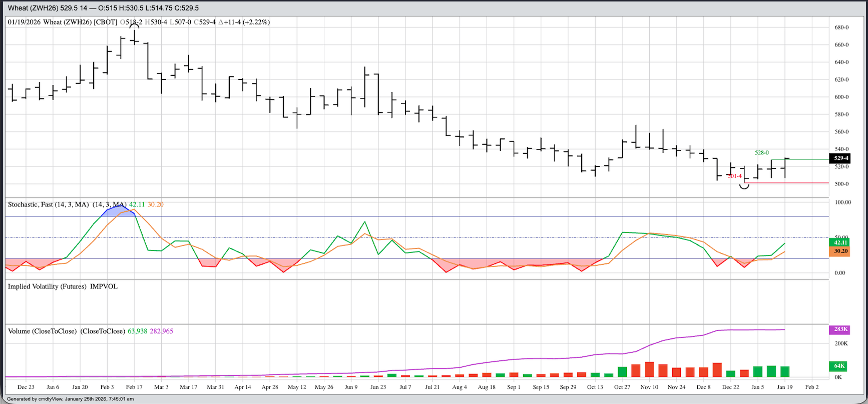868x404 pixels.
Task: Select the red 501-4 support label
Action: (734, 176)
